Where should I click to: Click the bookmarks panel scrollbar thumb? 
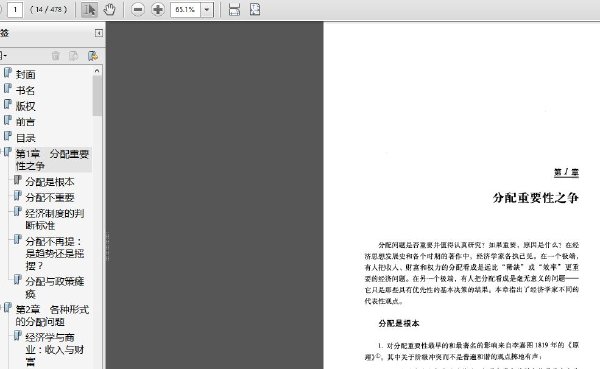tap(97, 96)
